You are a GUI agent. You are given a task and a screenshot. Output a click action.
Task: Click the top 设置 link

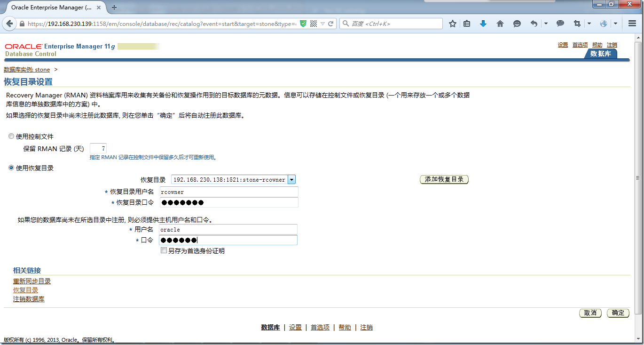(x=563, y=45)
